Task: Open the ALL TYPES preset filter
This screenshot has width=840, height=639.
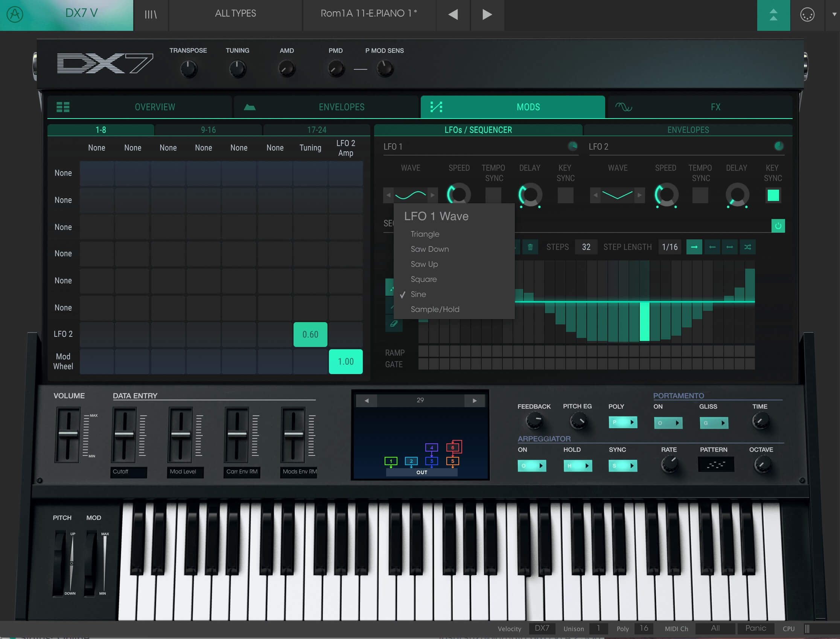Action: click(x=236, y=14)
